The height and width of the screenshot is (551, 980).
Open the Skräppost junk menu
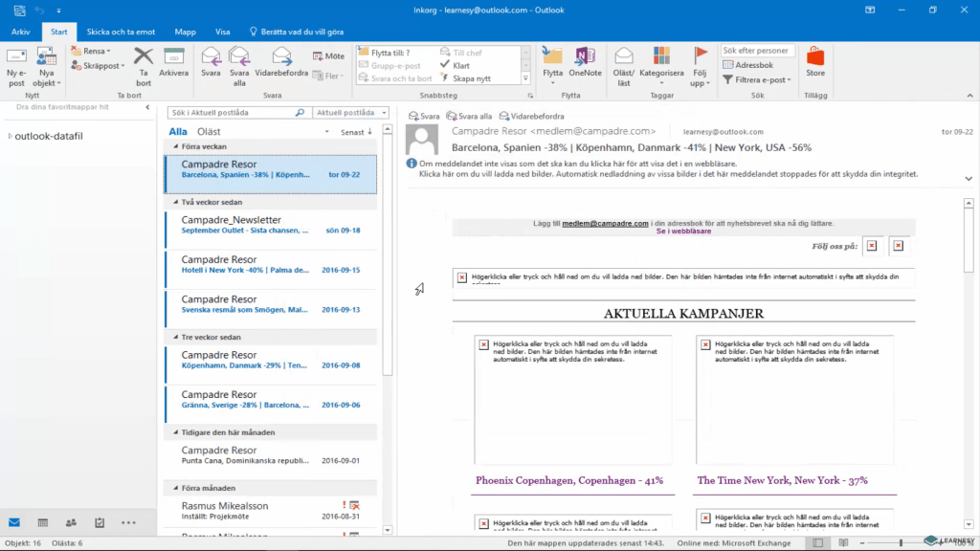(98, 66)
